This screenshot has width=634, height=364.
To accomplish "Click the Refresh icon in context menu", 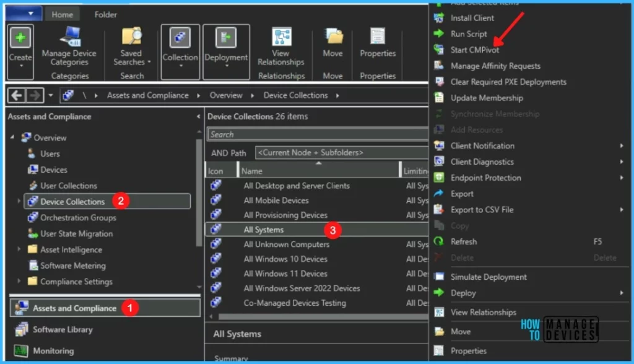I will point(439,241).
